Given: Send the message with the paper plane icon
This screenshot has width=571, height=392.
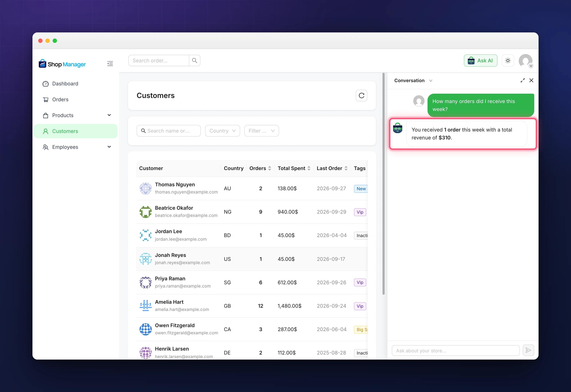Looking at the screenshot, I should pos(528,351).
